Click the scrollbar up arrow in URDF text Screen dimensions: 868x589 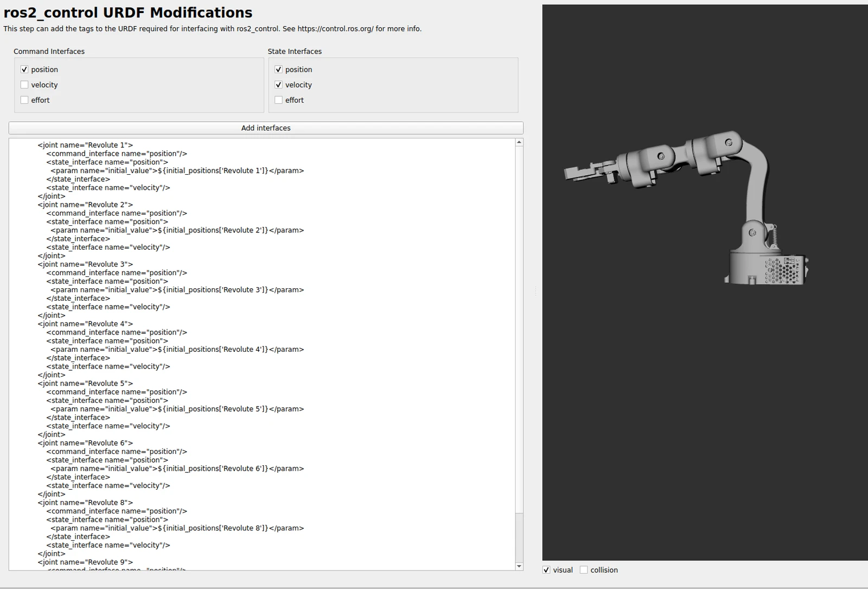519,142
